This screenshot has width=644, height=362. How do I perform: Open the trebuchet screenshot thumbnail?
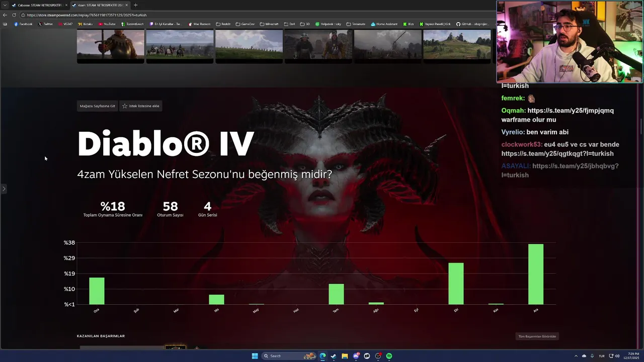click(x=387, y=45)
